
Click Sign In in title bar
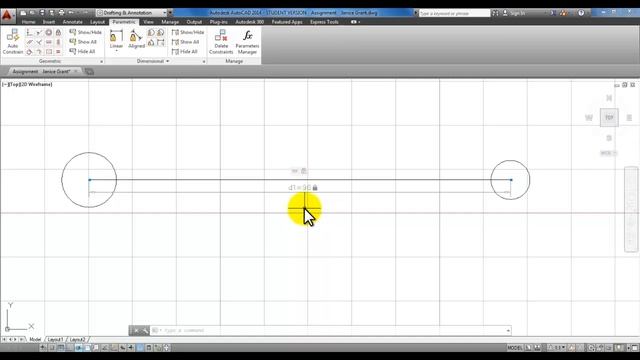click(x=517, y=13)
